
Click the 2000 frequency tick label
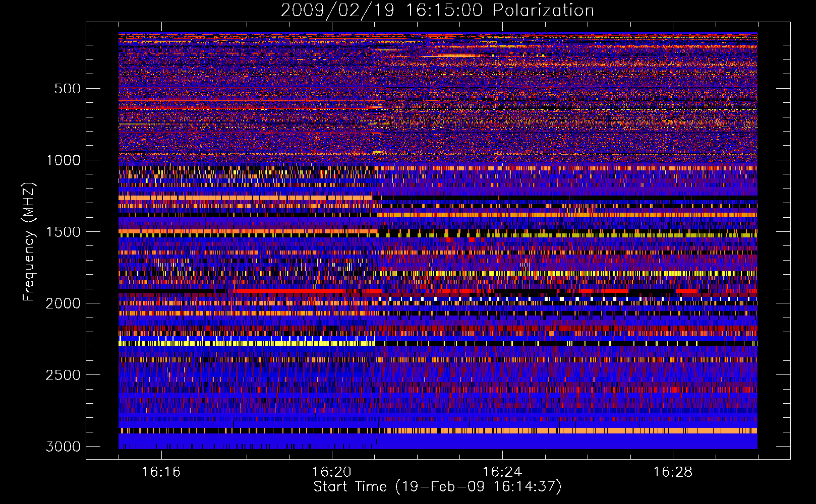pyautogui.click(x=64, y=303)
